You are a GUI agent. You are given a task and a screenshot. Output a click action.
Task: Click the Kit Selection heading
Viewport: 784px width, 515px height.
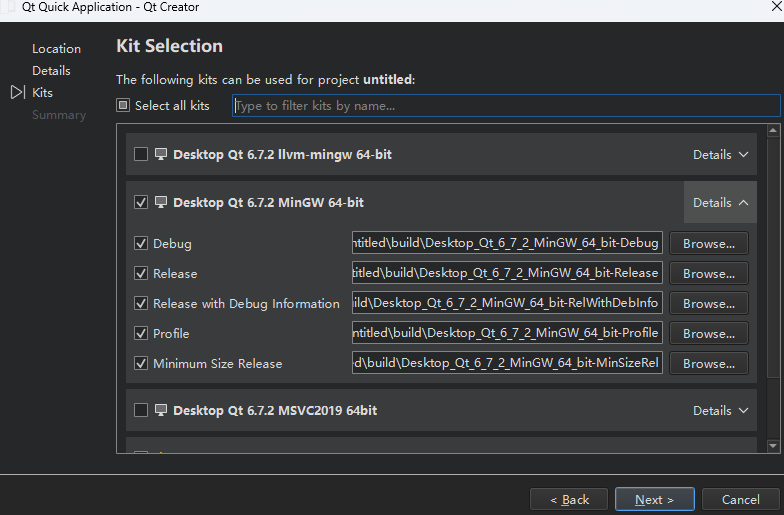(170, 46)
